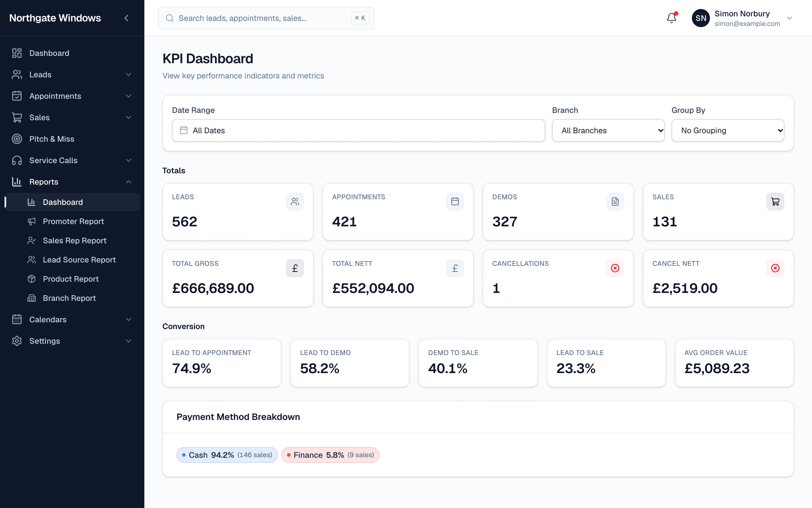Viewport: 812px width, 508px height.
Task: Click the Product Report box icon
Action: pyautogui.click(x=32, y=279)
